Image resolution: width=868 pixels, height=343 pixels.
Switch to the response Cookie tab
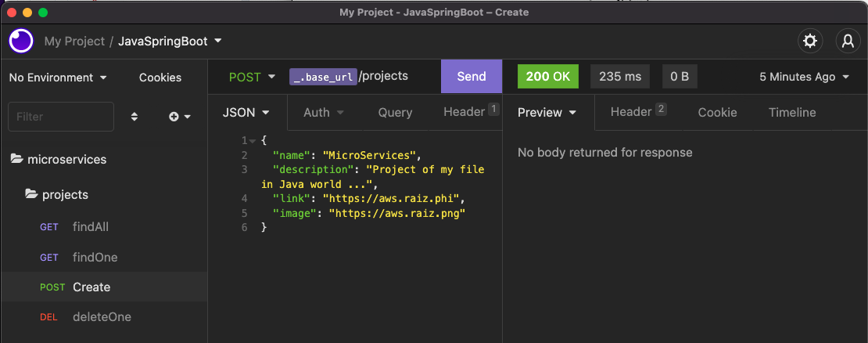pos(717,113)
